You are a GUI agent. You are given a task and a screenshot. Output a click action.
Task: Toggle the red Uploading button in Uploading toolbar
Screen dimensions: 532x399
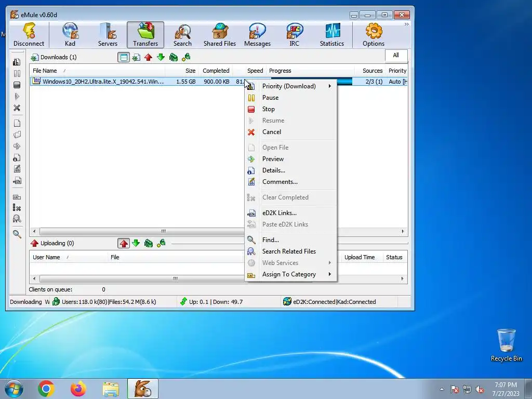(124, 243)
